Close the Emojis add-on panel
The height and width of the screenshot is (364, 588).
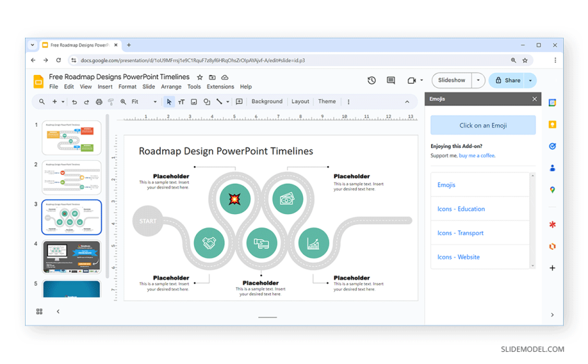535,99
